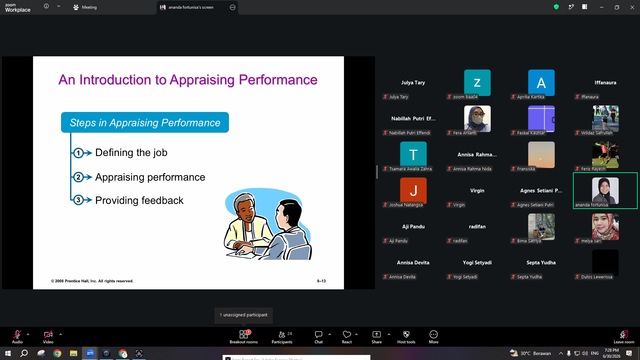Open weather widget showing 30°C Berawan
This screenshot has width=640, height=360.
tap(531, 353)
